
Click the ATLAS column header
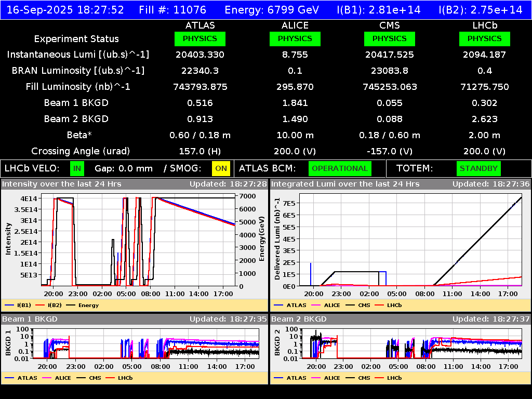(x=200, y=25)
